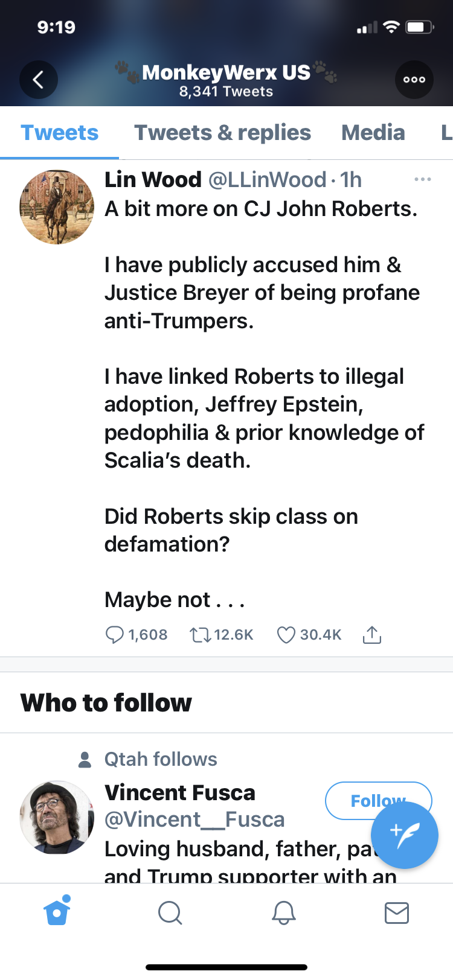Switch to the Tweets tab
The height and width of the screenshot is (980, 453).
(x=59, y=133)
